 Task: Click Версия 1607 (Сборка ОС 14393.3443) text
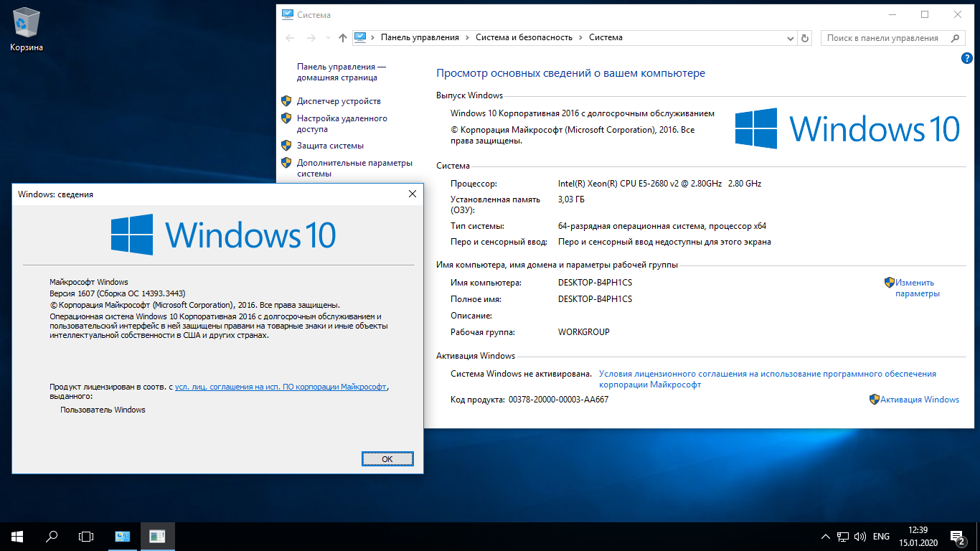(118, 293)
